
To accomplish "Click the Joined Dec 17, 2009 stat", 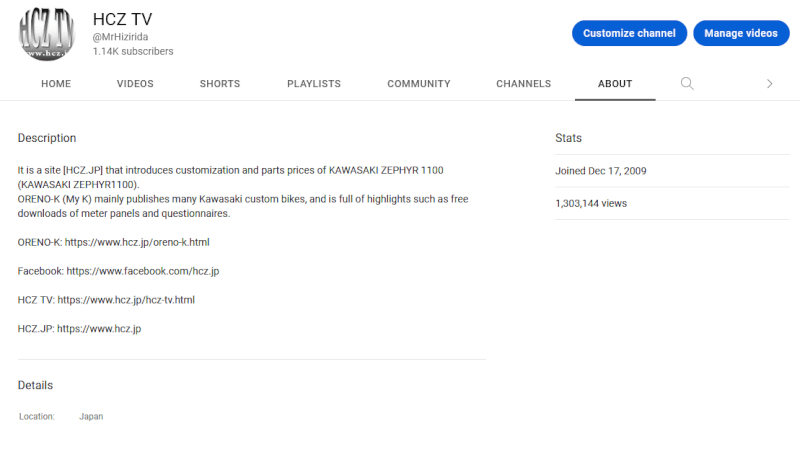I will pyautogui.click(x=601, y=171).
